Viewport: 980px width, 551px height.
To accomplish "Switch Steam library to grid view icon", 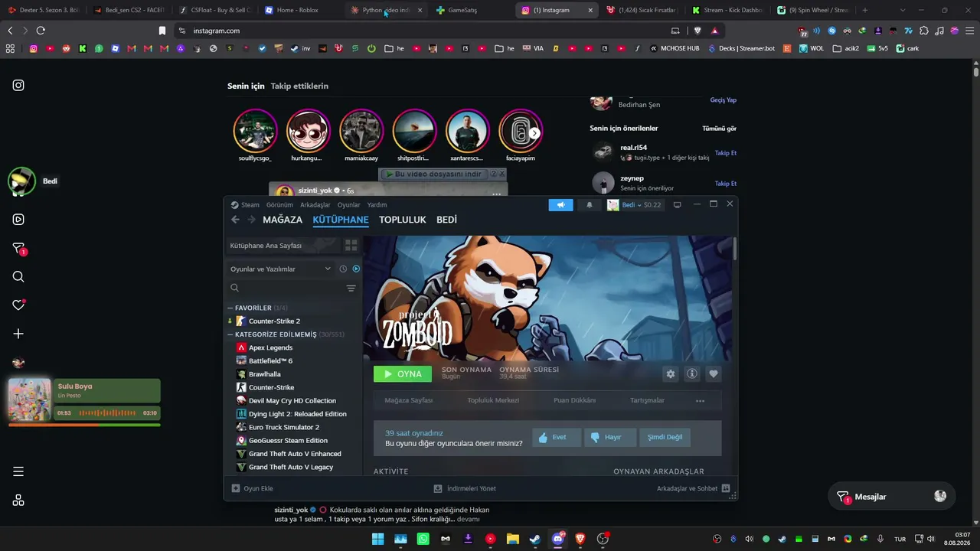I will (351, 246).
